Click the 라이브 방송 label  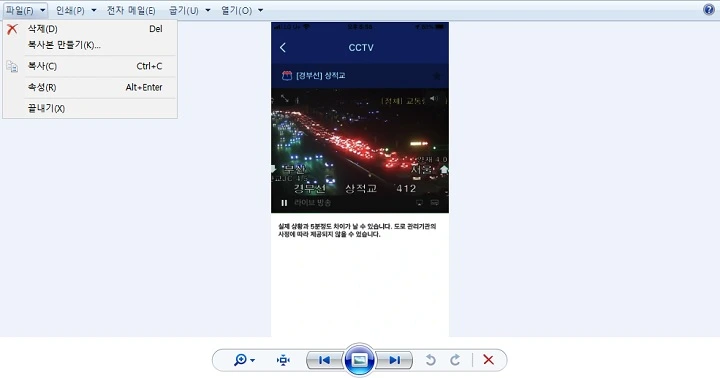point(312,203)
